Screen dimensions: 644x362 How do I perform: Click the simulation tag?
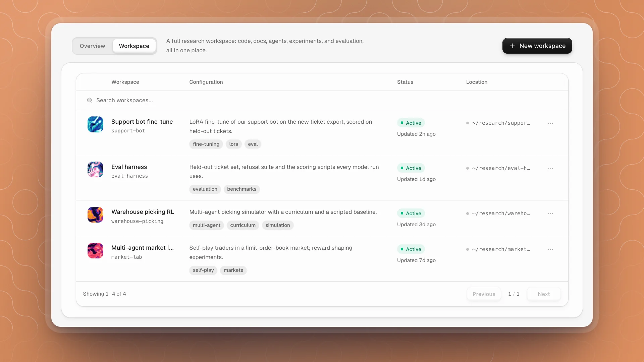pyautogui.click(x=278, y=225)
